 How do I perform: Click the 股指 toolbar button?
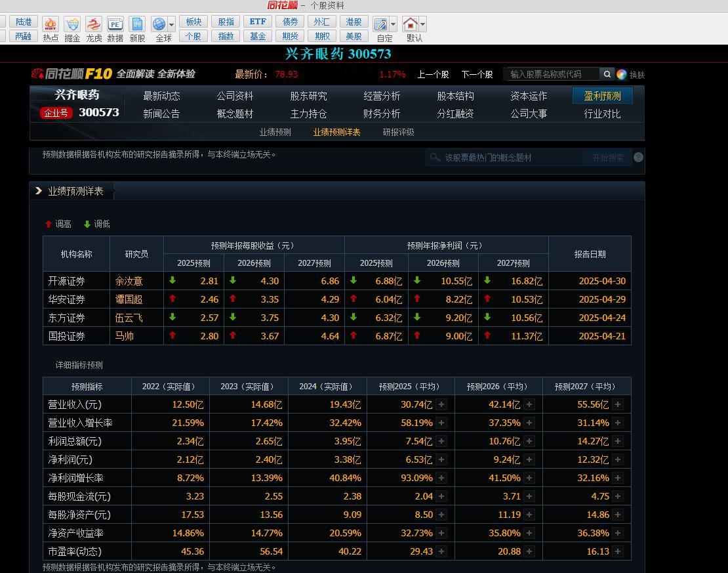[226, 22]
